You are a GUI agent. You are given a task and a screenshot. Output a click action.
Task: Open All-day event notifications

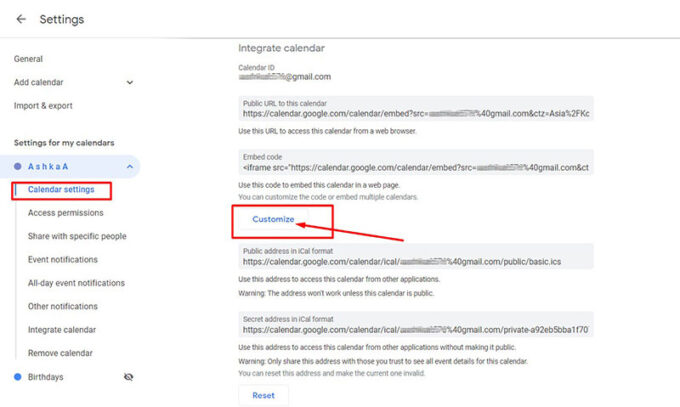pyautogui.click(x=76, y=283)
